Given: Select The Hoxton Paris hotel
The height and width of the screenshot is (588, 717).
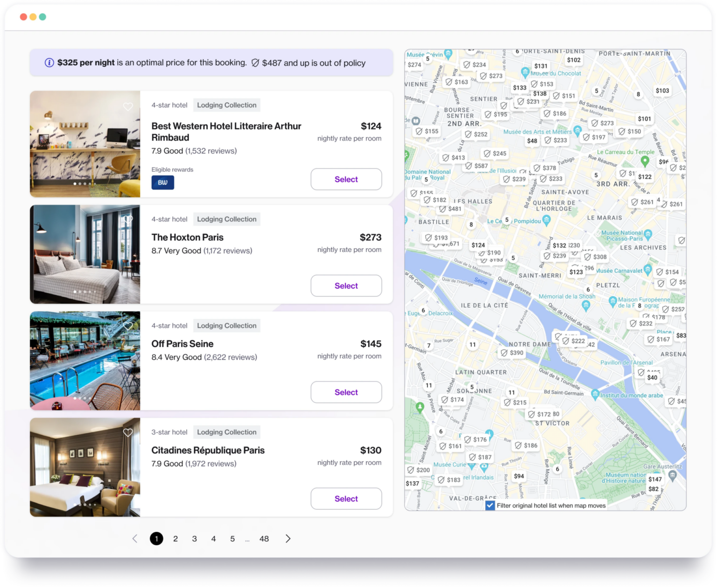Looking at the screenshot, I should [x=346, y=285].
